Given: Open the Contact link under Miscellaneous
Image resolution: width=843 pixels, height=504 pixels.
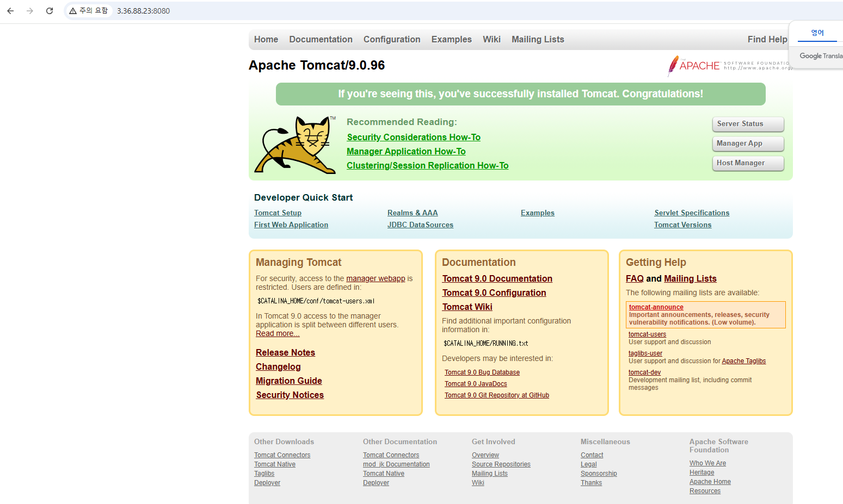Looking at the screenshot, I should 592,455.
